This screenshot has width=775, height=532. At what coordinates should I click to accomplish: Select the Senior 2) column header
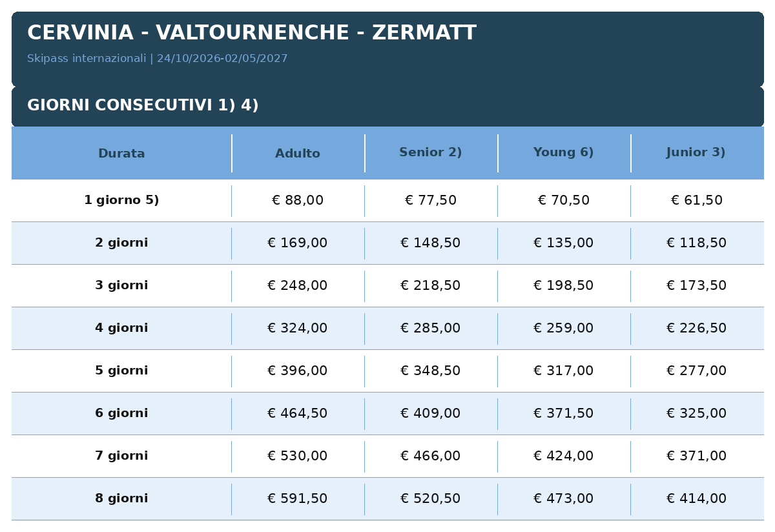pyautogui.click(x=431, y=152)
